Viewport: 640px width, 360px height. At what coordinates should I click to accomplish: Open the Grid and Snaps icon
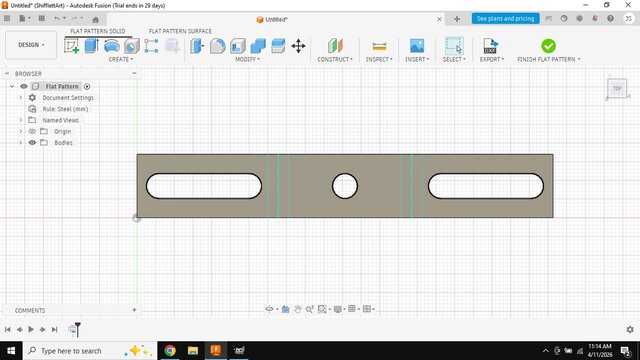pyautogui.click(x=352, y=309)
